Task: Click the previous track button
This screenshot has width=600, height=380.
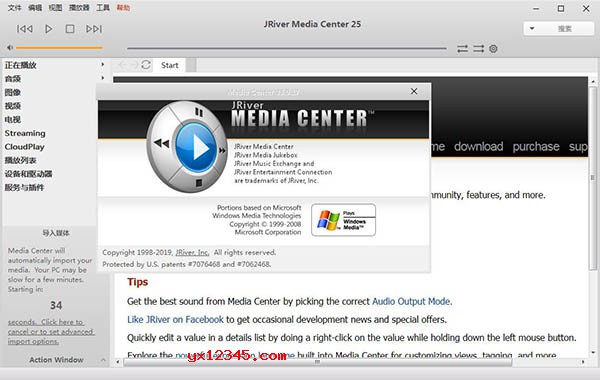Action: pos(25,29)
